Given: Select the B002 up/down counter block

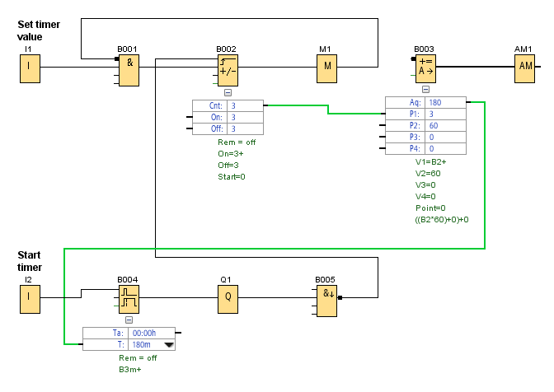Looking at the screenshot, I should [x=228, y=70].
